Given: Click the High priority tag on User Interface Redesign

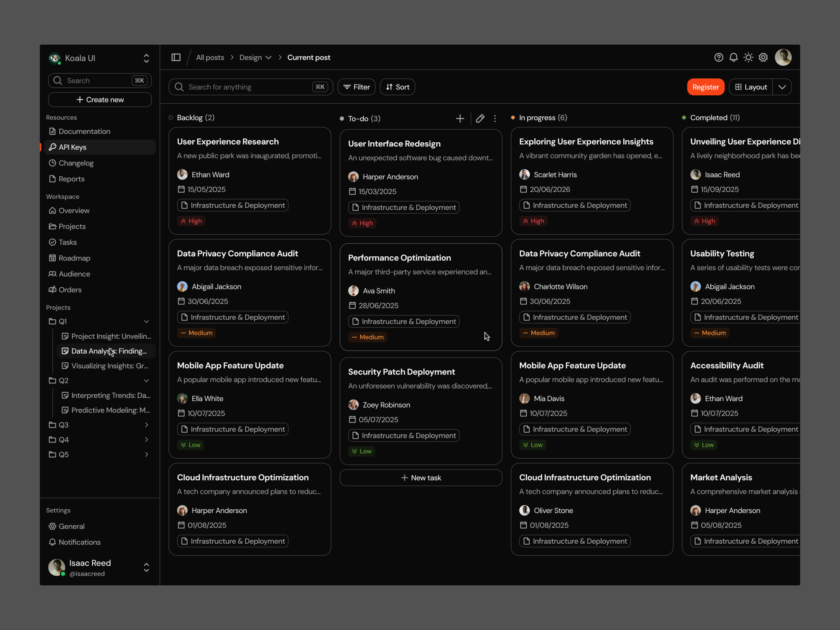Looking at the screenshot, I should click(x=362, y=223).
